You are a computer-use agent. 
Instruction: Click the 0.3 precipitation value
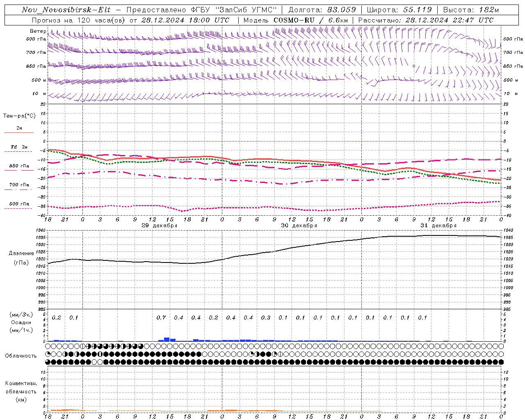coord(266,317)
